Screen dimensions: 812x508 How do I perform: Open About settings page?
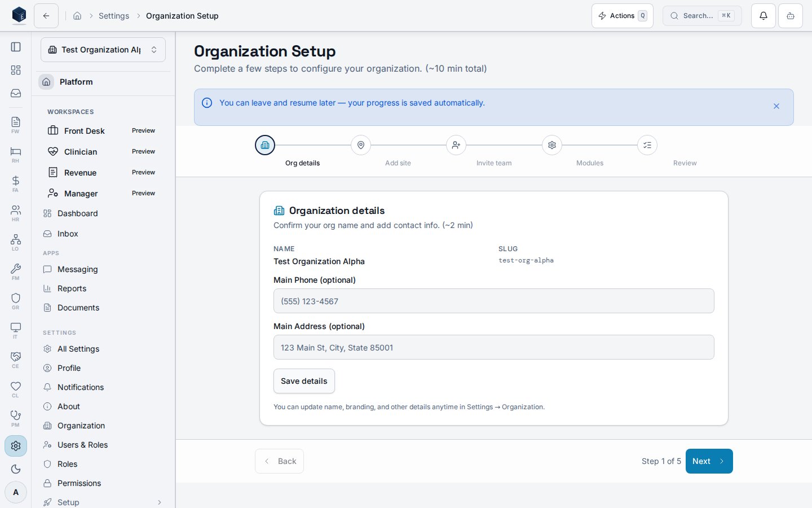103,406
